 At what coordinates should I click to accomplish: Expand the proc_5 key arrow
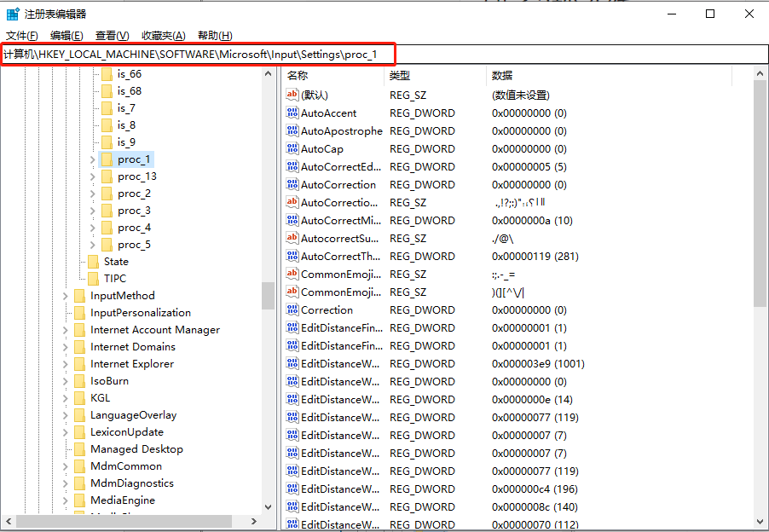[93, 245]
